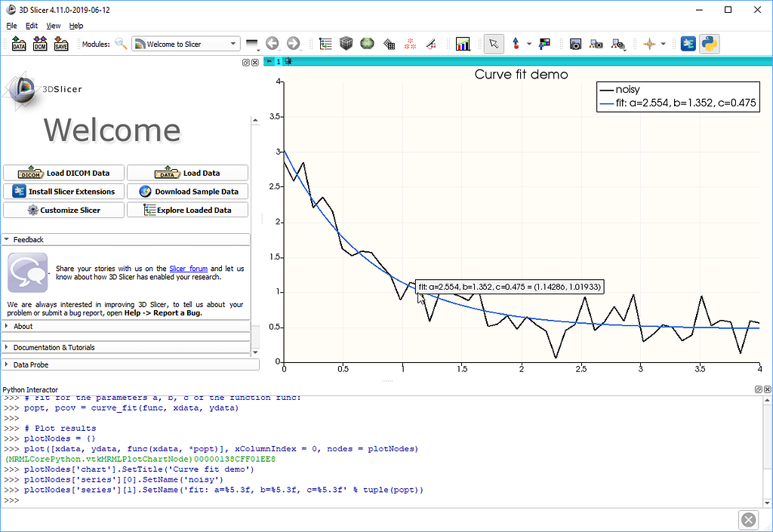The image size is (773, 532).
Task: Launch the Extensions Manager puzzle icon
Action: 688,43
